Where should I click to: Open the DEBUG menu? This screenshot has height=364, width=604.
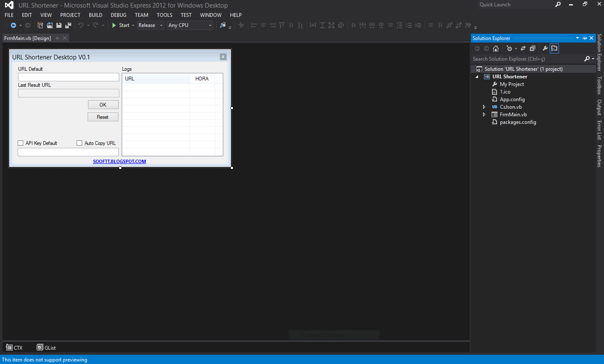[119, 15]
